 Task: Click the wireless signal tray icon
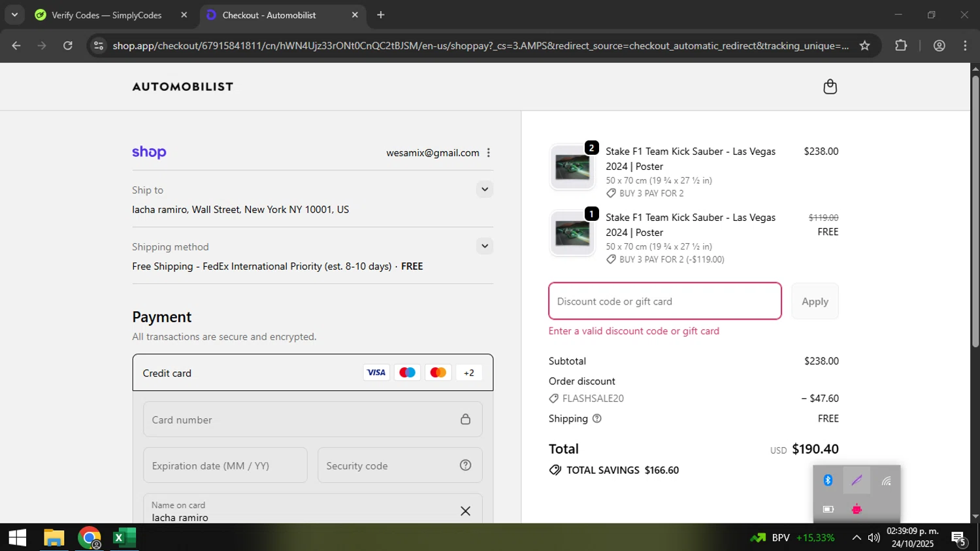[x=886, y=480]
